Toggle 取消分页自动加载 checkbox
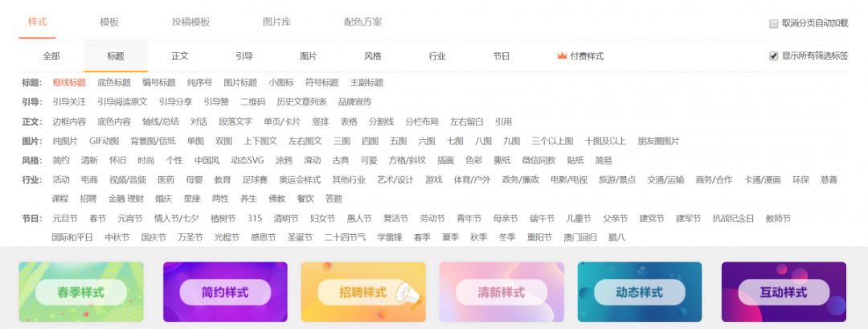The height and width of the screenshot is (329, 868). pos(773,23)
